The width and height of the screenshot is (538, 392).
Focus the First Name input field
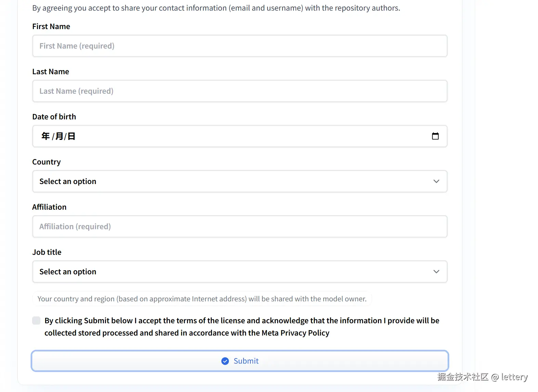(x=239, y=46)
